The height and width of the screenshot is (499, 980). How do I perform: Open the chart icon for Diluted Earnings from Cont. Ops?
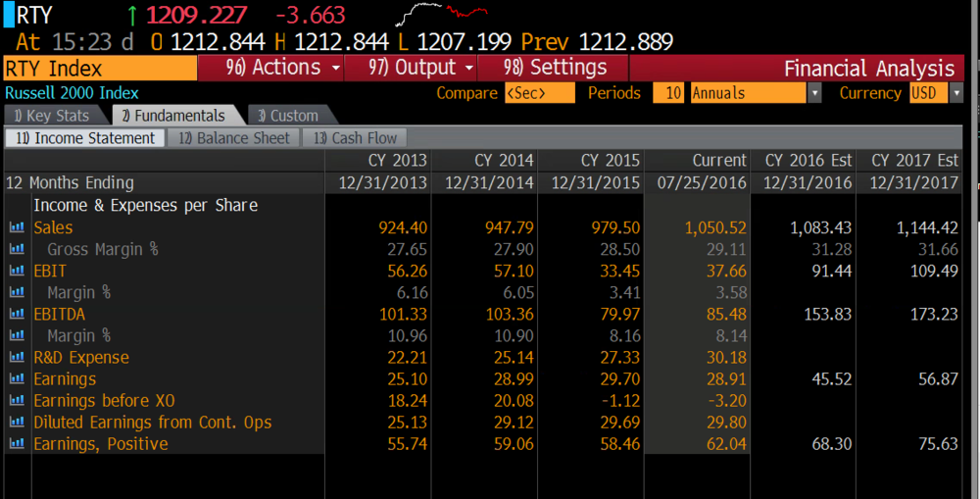[17, 423]
